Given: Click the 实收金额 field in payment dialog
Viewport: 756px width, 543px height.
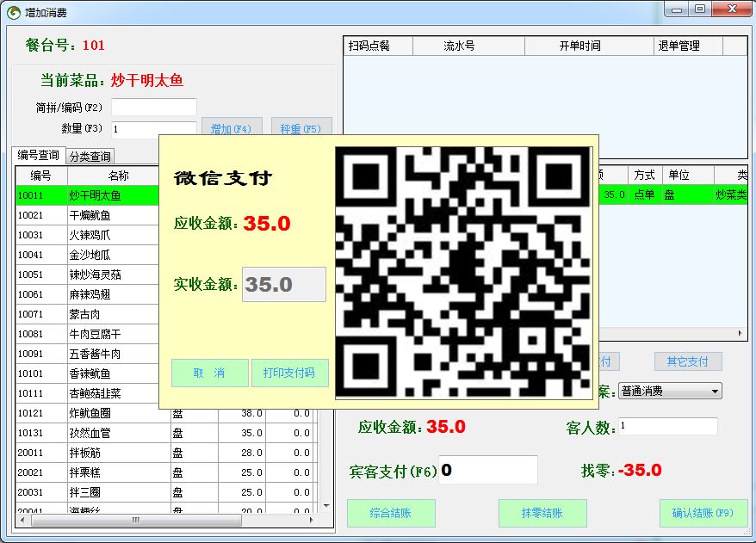Looking at the screenshot, I should (284, 284).
